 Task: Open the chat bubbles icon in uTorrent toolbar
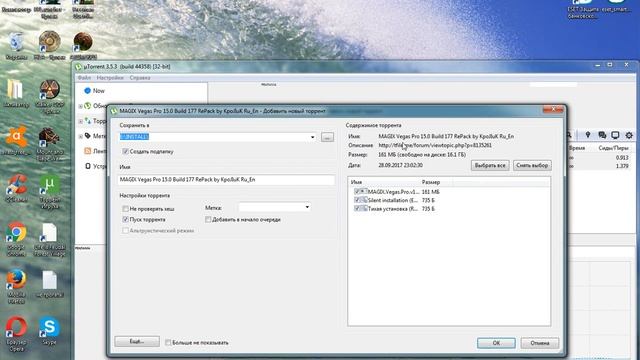pyautogui.click(x=602, y=135)
